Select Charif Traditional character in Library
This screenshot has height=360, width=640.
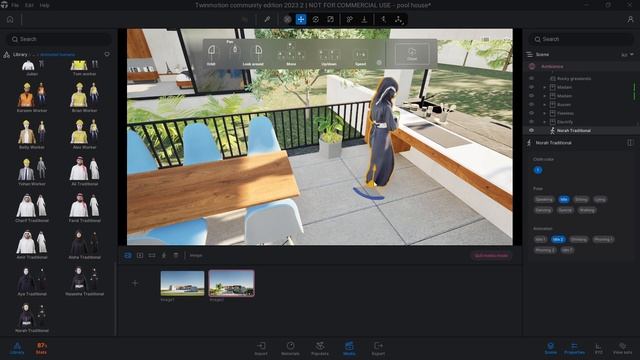coord(32,207)
